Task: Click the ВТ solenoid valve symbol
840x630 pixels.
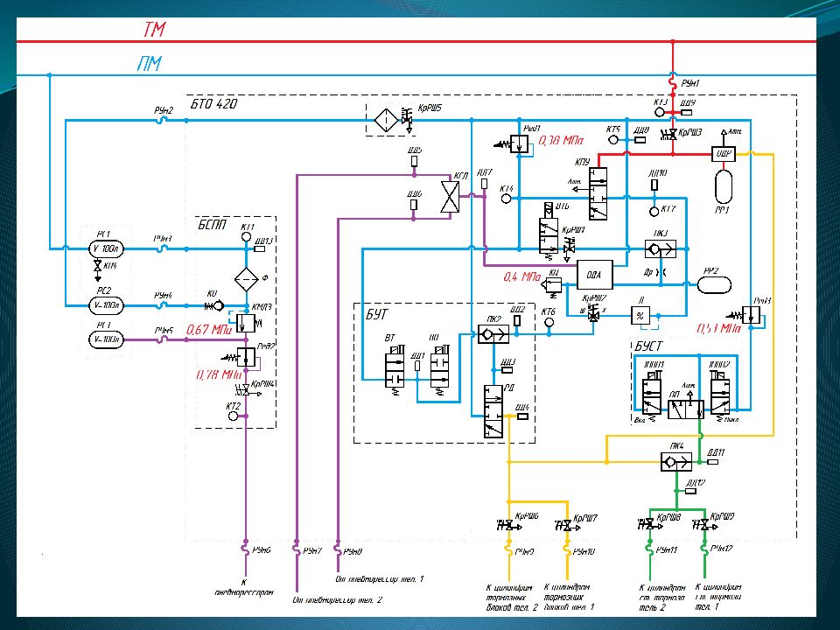Action: click(x=395, y=371)
